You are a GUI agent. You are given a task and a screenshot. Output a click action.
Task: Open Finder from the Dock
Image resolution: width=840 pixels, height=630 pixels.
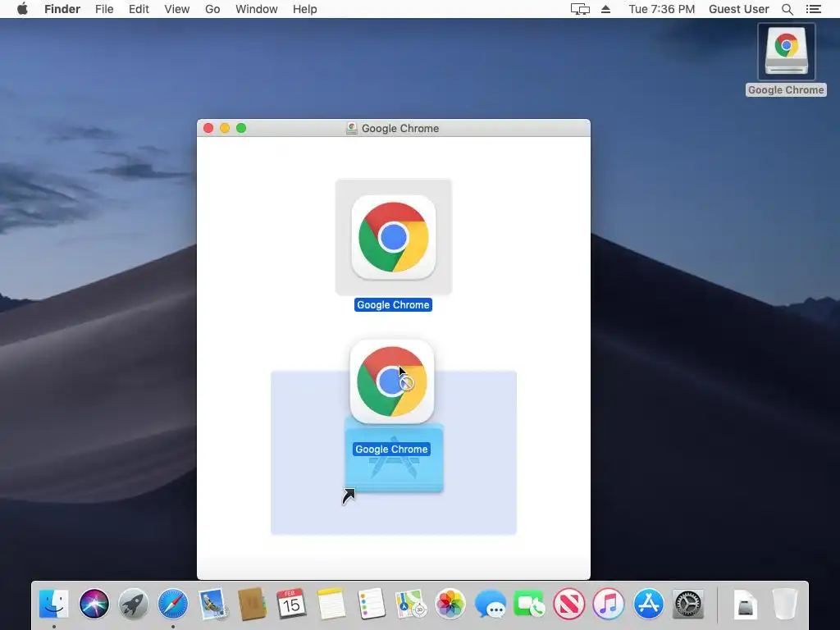[x=53, y=604]
